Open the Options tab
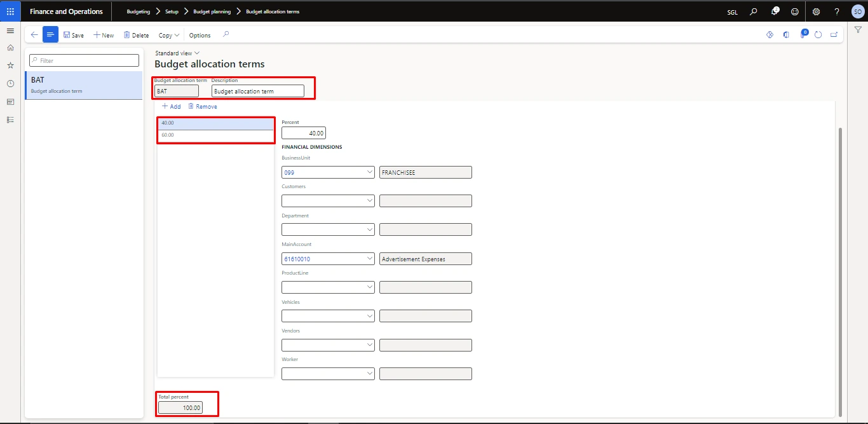Screen dimensions: 868x424 (x=200, y=35)
